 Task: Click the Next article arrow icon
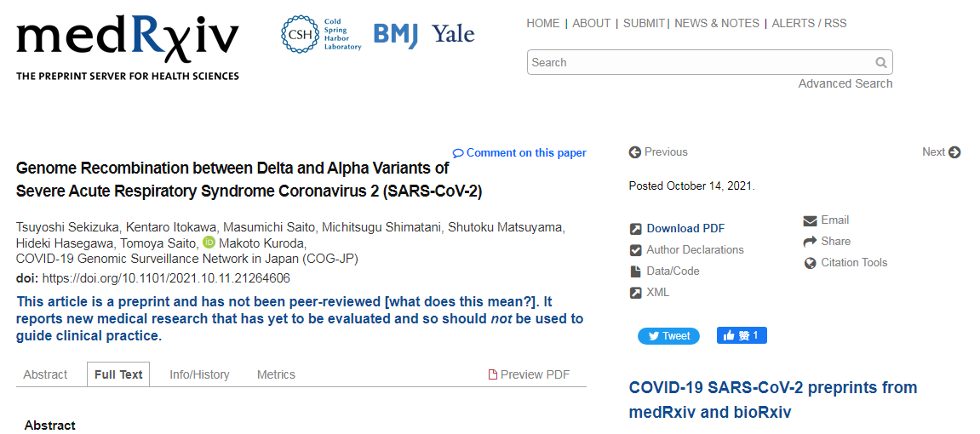pyautogui.click(x=954, y=152)
